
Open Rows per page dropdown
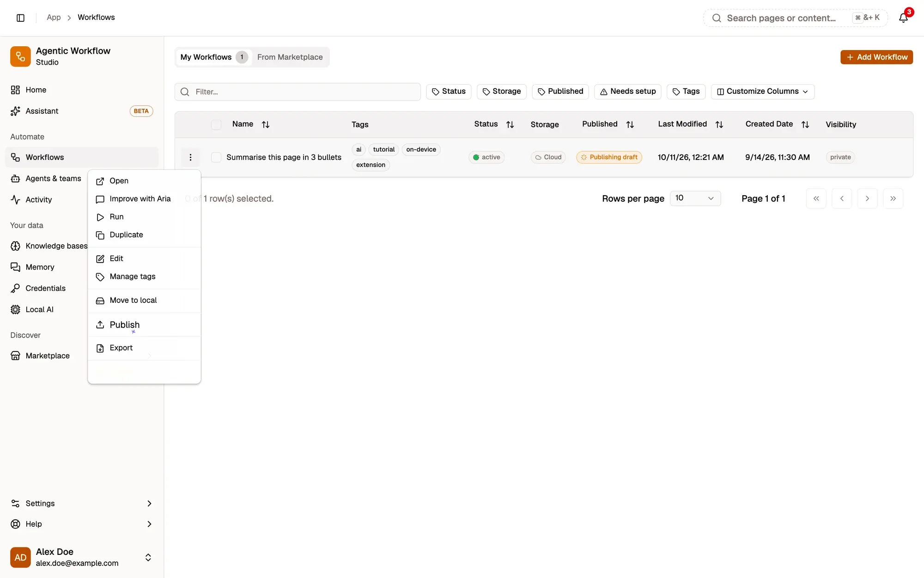(695, 198)
